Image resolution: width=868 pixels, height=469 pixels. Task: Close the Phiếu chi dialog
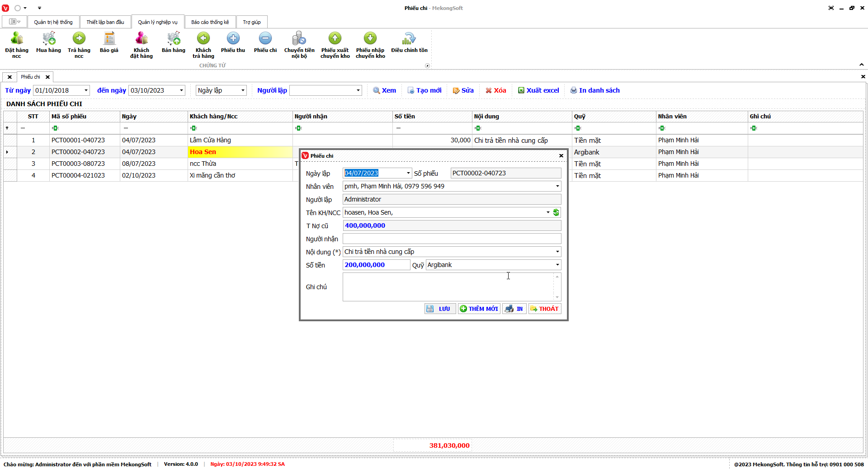pos(561,156)
